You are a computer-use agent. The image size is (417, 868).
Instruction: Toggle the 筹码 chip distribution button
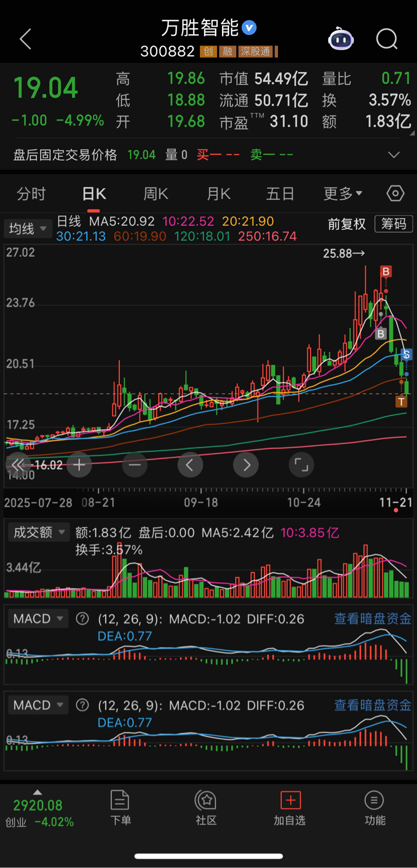pyautogui.click(x=394, y=224)
